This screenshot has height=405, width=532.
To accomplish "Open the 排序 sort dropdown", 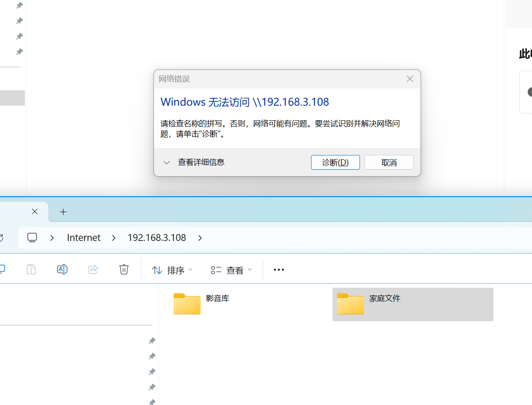I will coord(172,270).
